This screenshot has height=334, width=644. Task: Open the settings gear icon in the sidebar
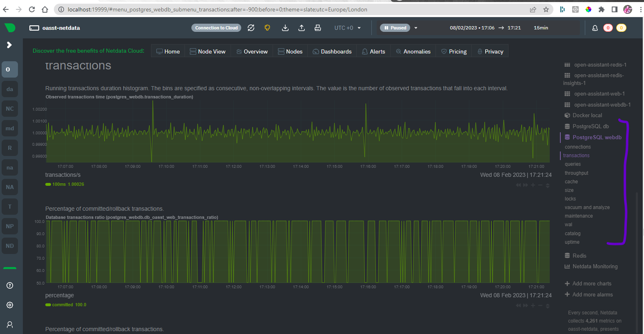(x=10, y=305)
